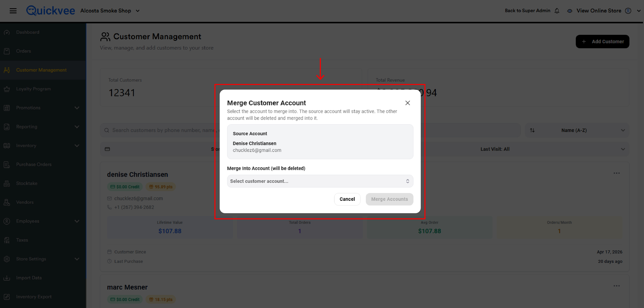Click the Add Customer button
The width and height of the screenshot is (644, 308).
pos(602,41)
